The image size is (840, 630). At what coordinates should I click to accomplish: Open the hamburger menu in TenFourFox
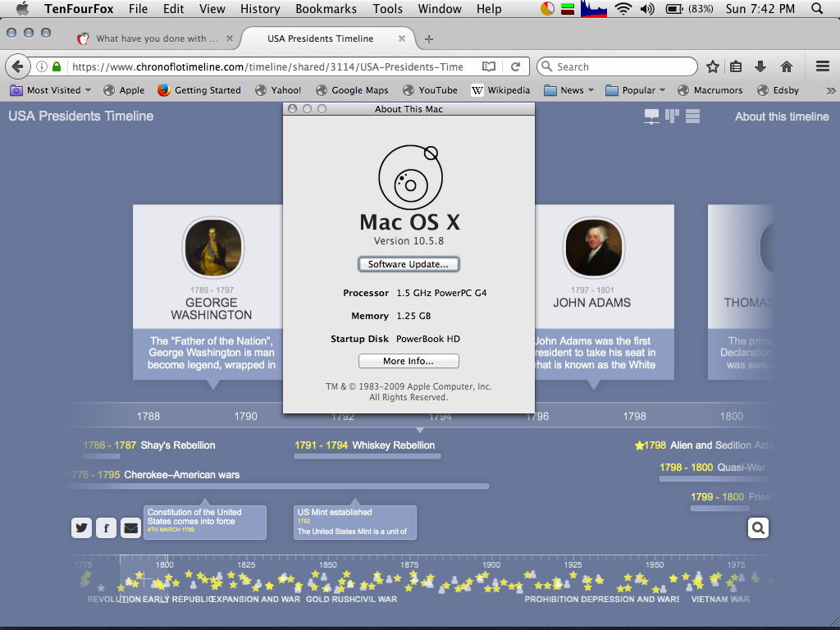click(823, 66)
